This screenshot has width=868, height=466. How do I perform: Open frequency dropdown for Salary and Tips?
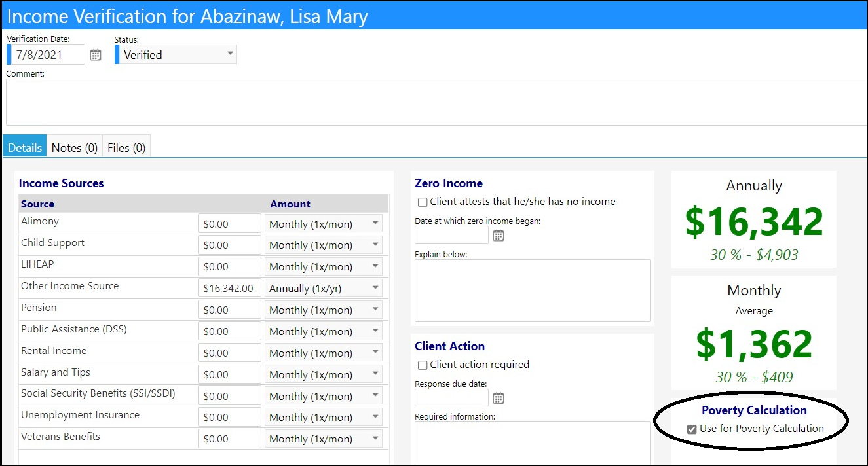coord(325,374)
